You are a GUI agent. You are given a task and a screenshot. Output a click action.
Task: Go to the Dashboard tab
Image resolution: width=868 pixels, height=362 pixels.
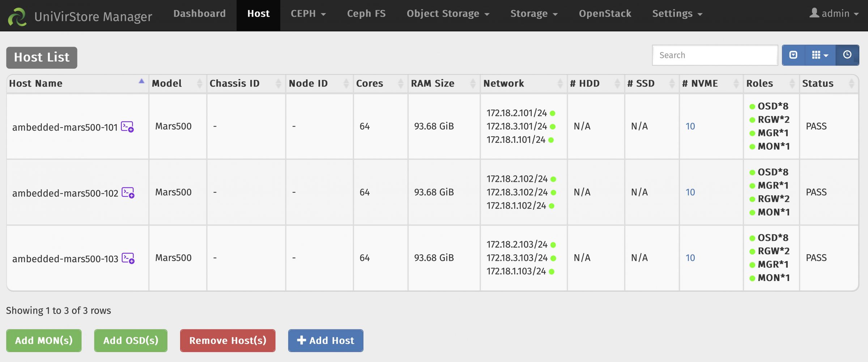pos(199,14)
